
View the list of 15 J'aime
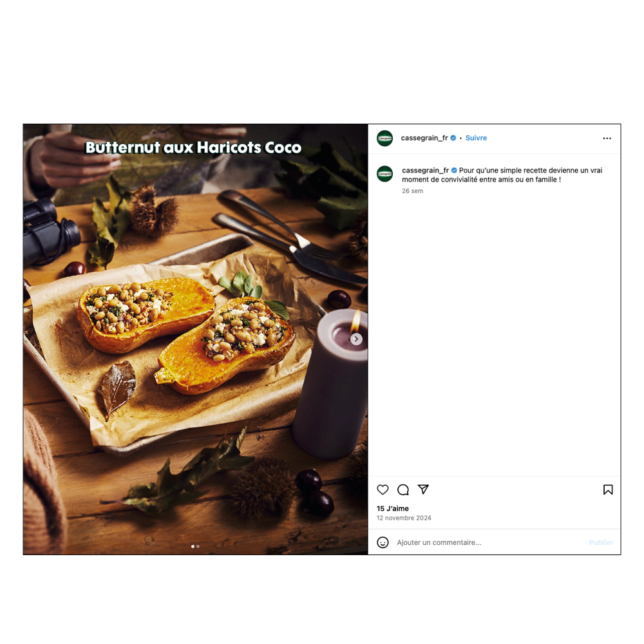393,509
